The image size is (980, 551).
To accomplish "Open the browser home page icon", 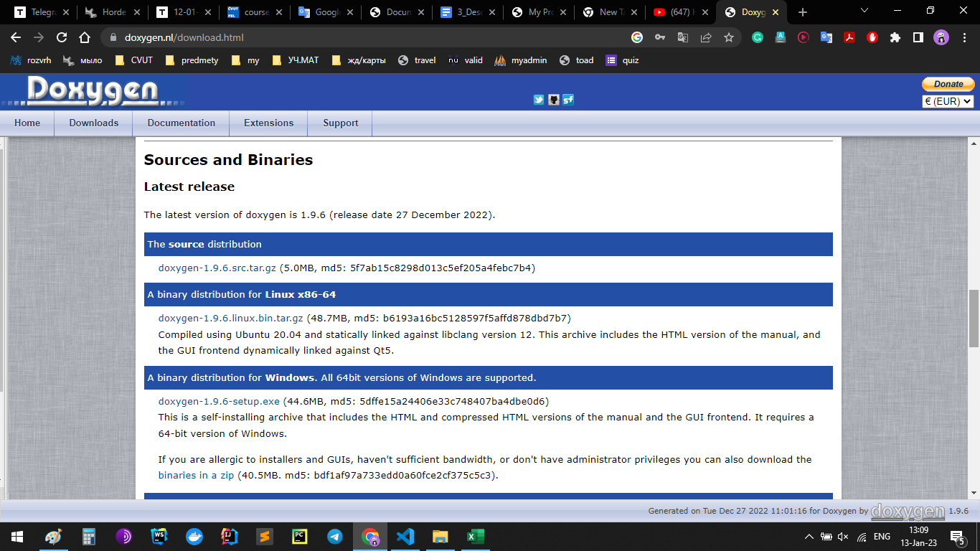I will [x=85, y=37].
